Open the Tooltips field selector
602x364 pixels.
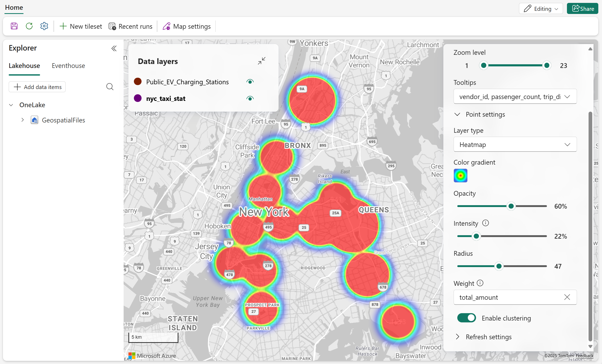(515, 97)
